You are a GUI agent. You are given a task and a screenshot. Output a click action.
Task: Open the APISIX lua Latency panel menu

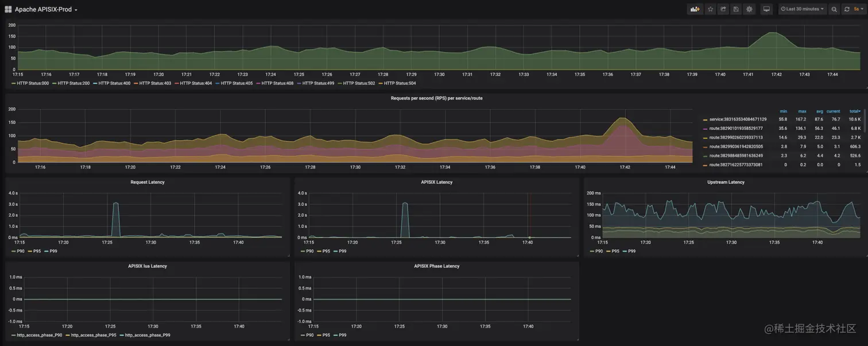[148, 266]
